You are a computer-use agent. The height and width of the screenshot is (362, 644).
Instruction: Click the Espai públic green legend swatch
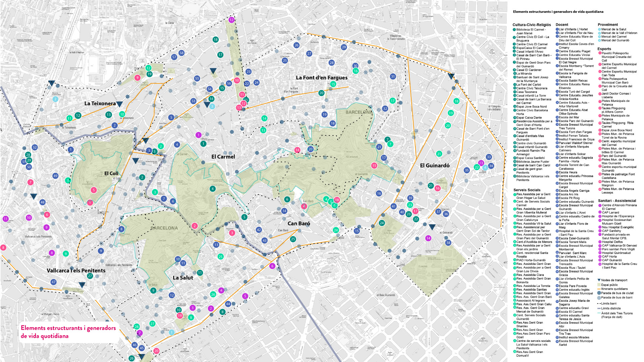coord(599,285)
